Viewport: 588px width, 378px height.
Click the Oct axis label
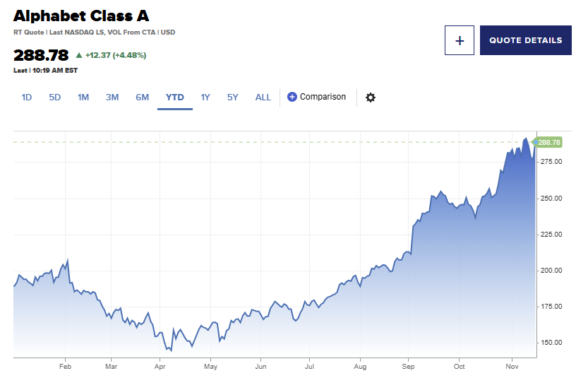click(459, 367)
